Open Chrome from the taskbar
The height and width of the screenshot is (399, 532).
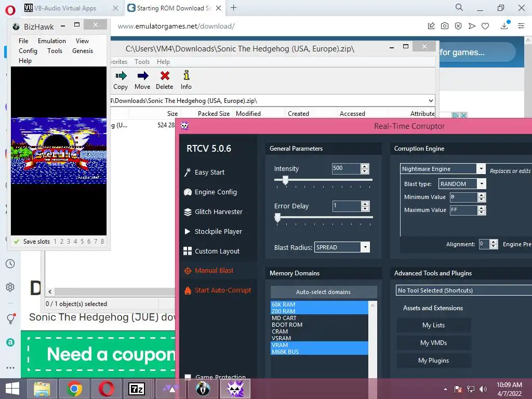(74, 389)
